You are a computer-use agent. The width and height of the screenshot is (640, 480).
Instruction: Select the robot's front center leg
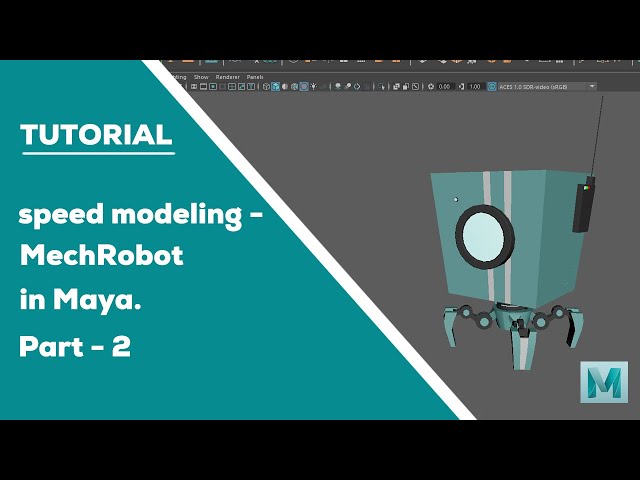click(523, 347)
